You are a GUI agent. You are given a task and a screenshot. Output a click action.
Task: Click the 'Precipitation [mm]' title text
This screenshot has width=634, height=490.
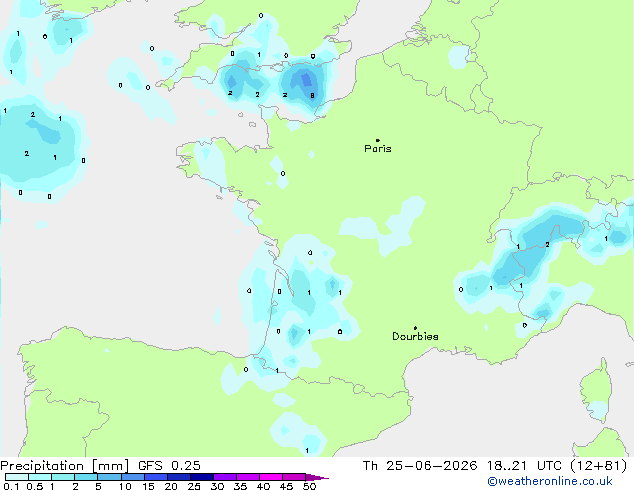[65, 466]
